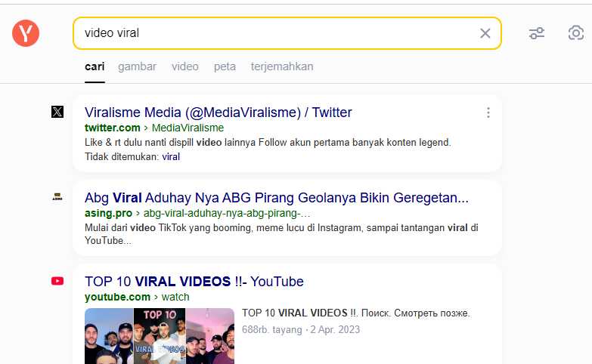
Task: Open the 'peta' tab
Action: click(x=225, y=66)
